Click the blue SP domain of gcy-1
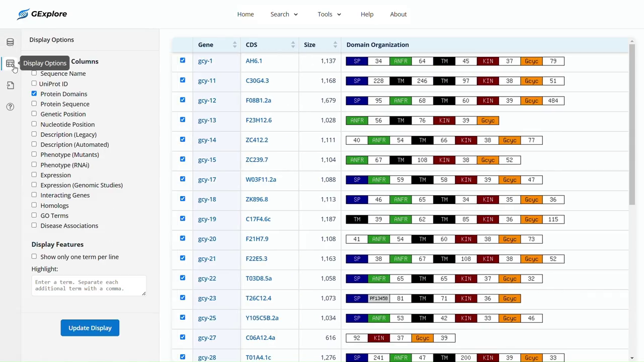Viewport: 644px width, 362px height. click(x=357, y=61)
